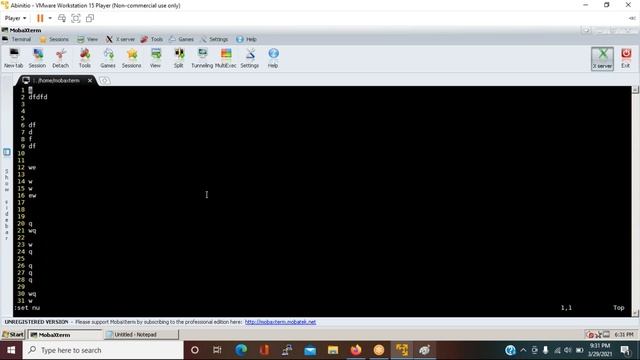The image size is (640, 360).
Task: Open the Games menu
Action: point(181,39)
